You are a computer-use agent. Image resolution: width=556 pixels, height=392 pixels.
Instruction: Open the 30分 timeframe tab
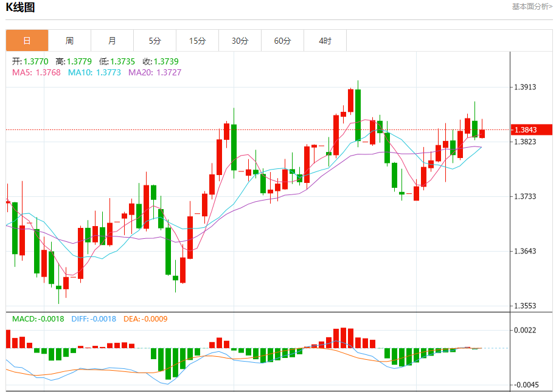point(240,41)
